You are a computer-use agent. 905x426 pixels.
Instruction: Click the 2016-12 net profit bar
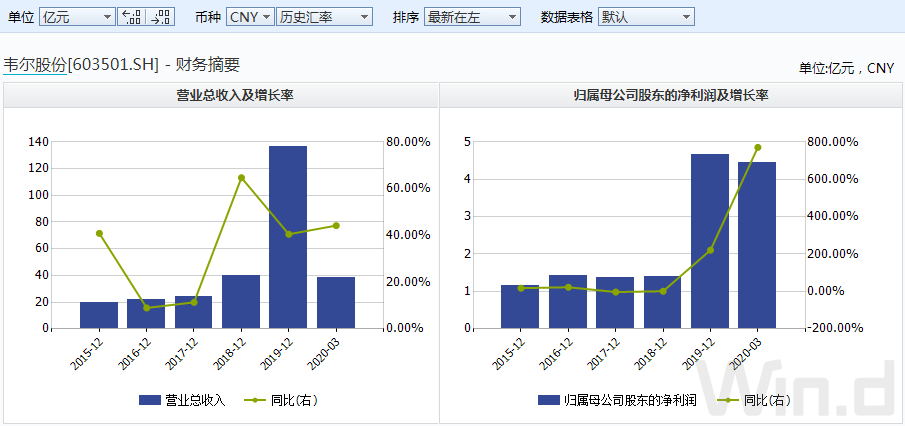click(568, 302)
